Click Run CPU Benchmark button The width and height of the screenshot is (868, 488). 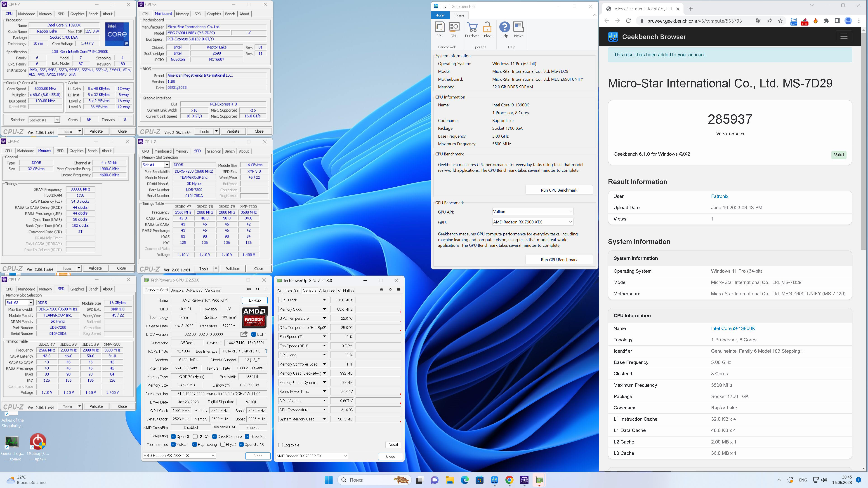click(559, 190)
